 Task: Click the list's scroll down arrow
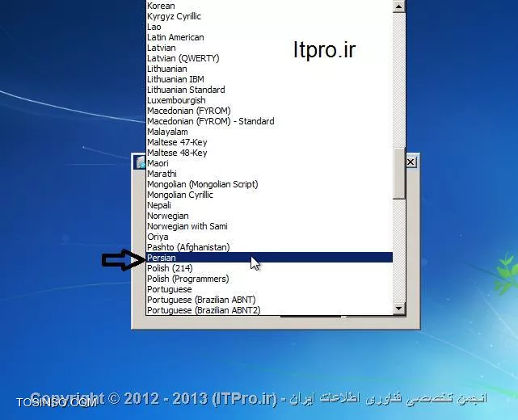[x=399, y=309]
